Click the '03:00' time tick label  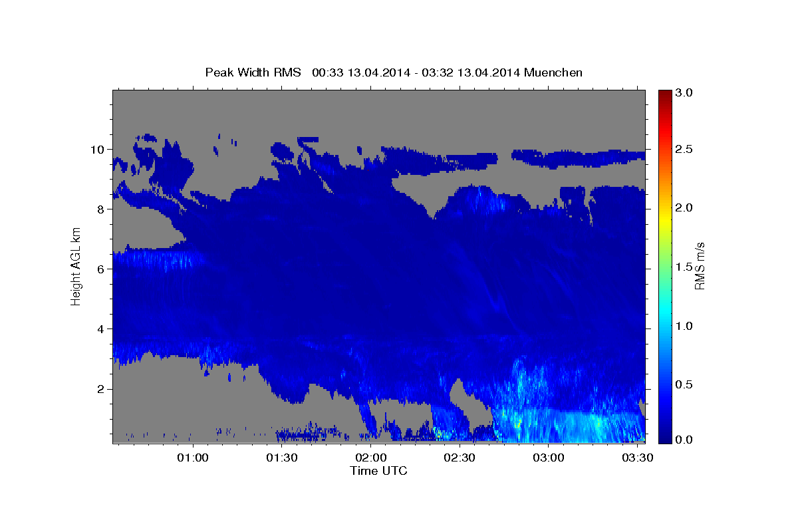549,458
